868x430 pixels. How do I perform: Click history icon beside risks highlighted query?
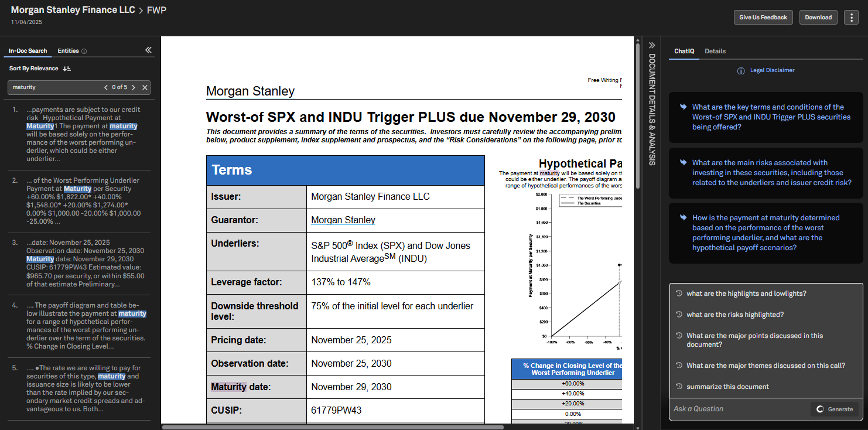coord(679,315)
